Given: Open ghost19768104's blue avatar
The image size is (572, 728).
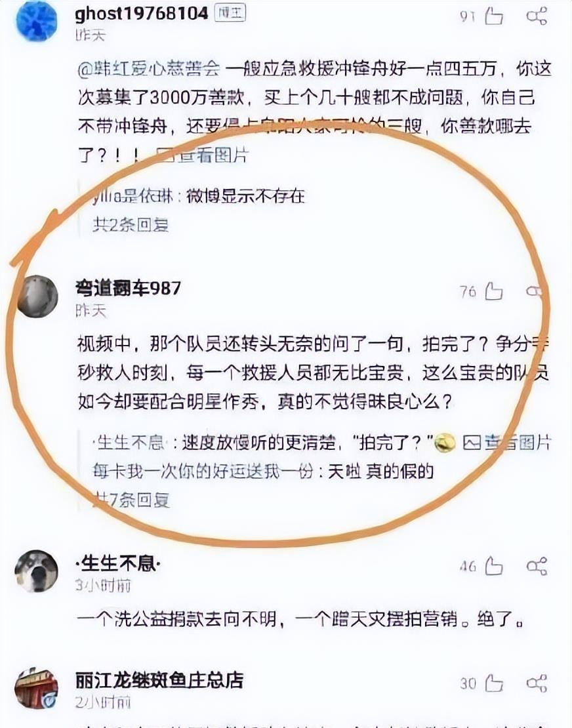Looking at the screenshot, I should click(37, 20).
